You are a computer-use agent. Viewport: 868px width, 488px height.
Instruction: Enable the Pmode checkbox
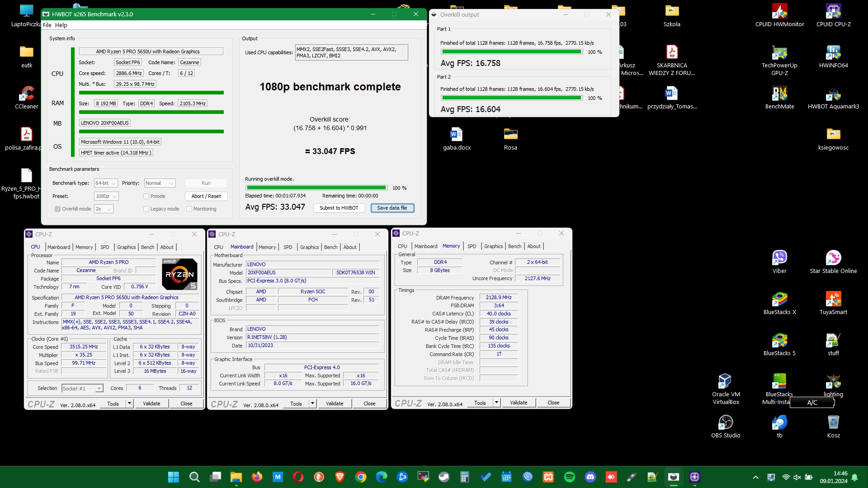[x=146, y=196]
